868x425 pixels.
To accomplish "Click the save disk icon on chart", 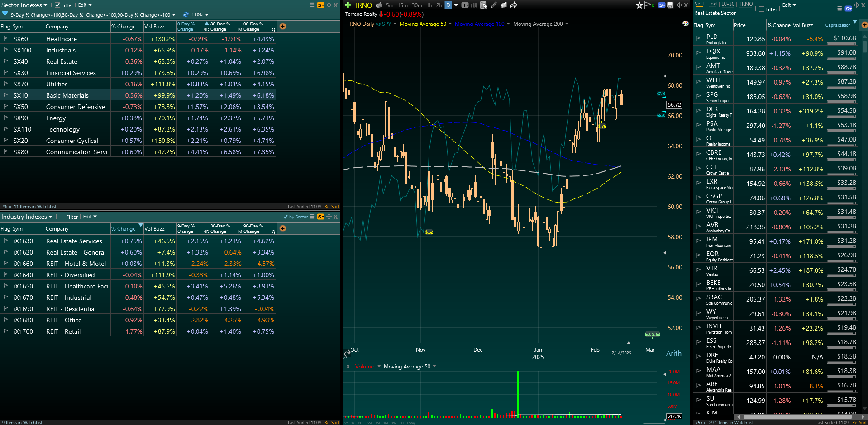I will 671,5.
